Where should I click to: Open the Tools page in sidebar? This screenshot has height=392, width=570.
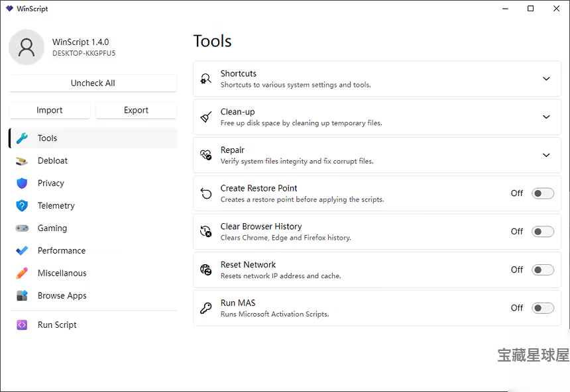(x=93, y=138)
